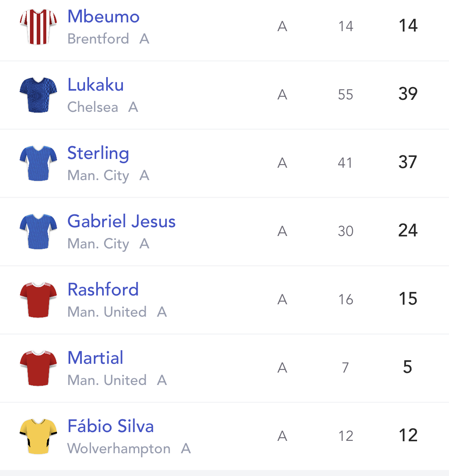Tap Gabriel Jesus's grey value 30
449x476 pixels.
click(346, 231)
